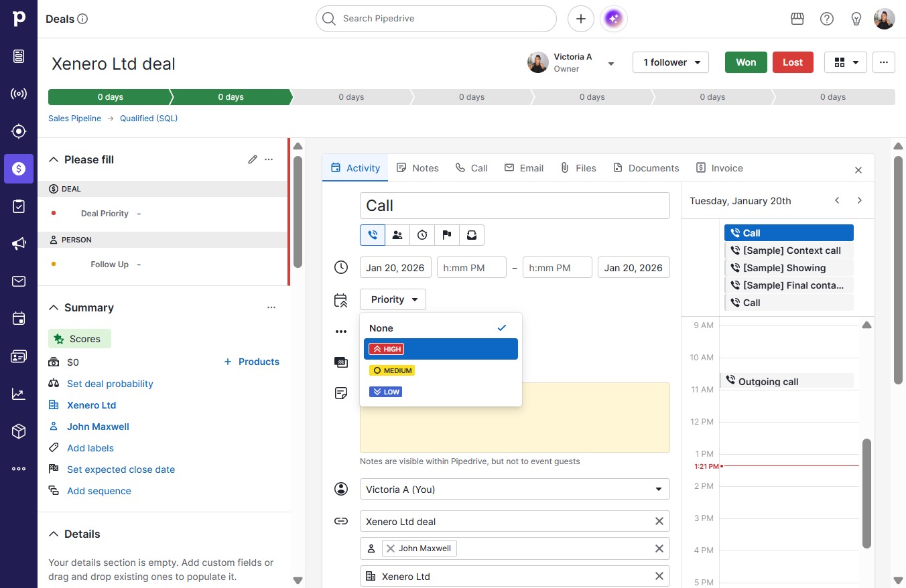Focus the Search Pipedrive field

[x=436, y=19]
